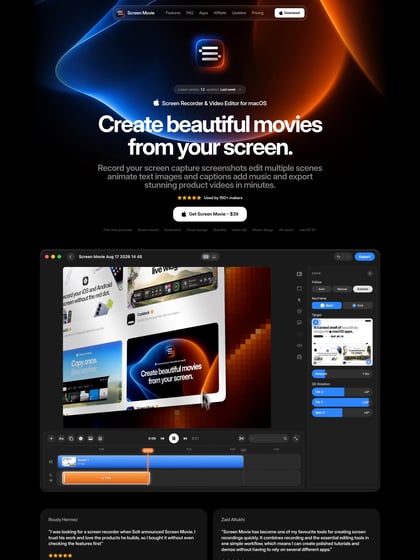Click the latest version updated badge
The height and width of the screenshot is (560, 420).
coord(210,89)
